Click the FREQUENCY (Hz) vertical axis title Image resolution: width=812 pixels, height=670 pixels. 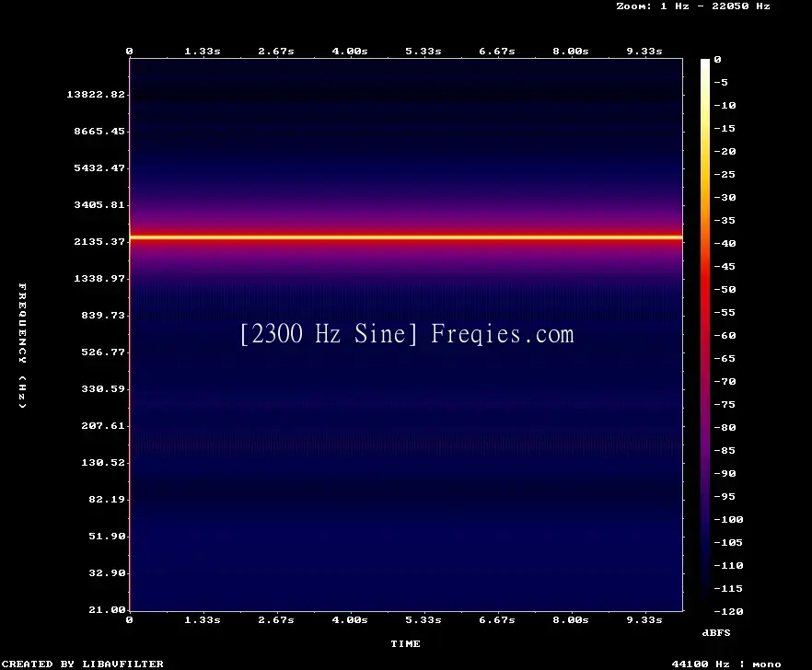pos(22,345)
